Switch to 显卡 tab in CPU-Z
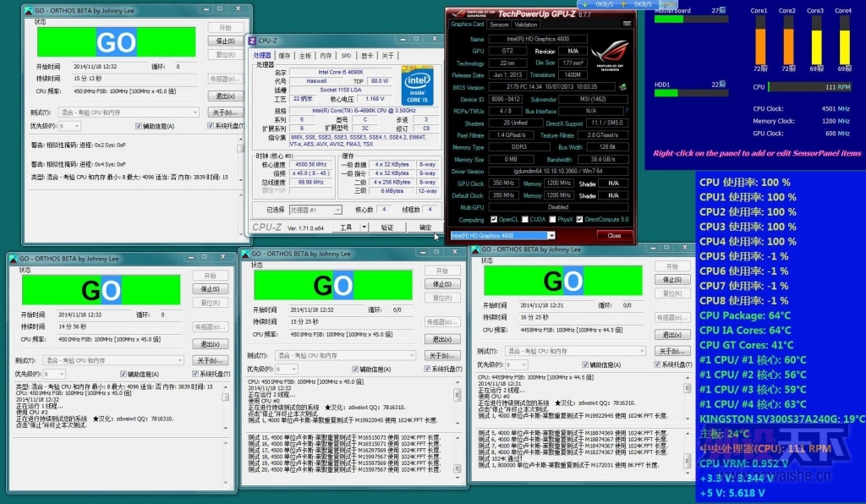This screenshot has height=504, width=866. [x=367, y=56]
